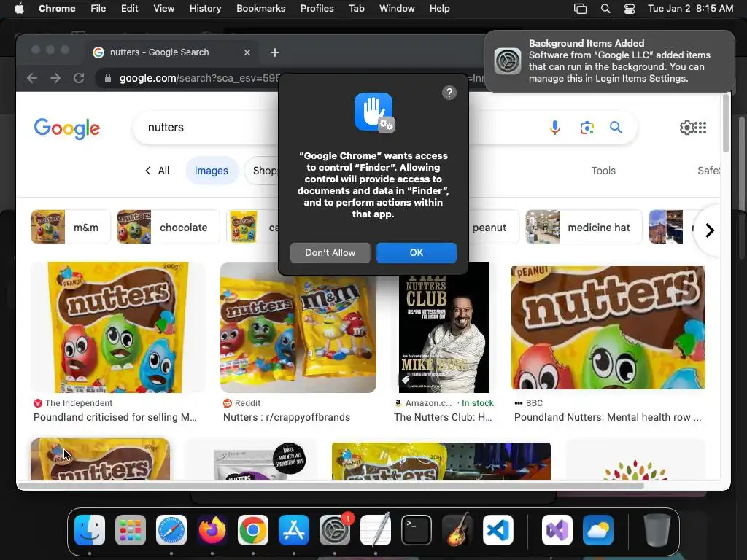This screenshot has width=747, height=560.
Task: Open Nutters : r/crappyoffbrands link
Action: (x=286, y=417)
